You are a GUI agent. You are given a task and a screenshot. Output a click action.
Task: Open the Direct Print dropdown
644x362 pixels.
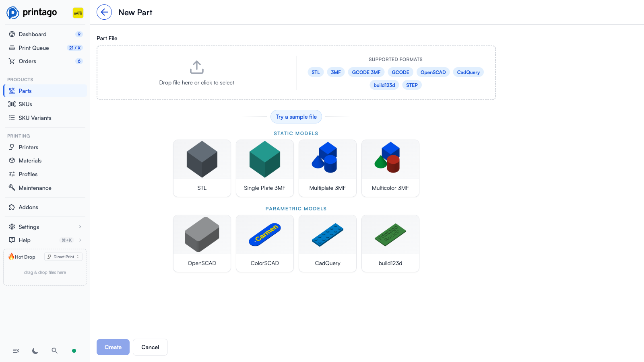(x=64, y=257)
